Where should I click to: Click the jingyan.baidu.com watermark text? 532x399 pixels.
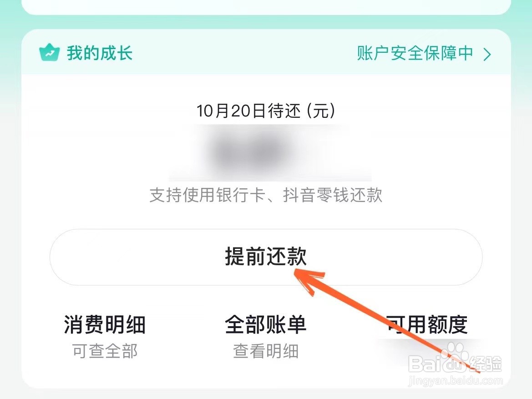pyautogui.click(x=455, y=381)
